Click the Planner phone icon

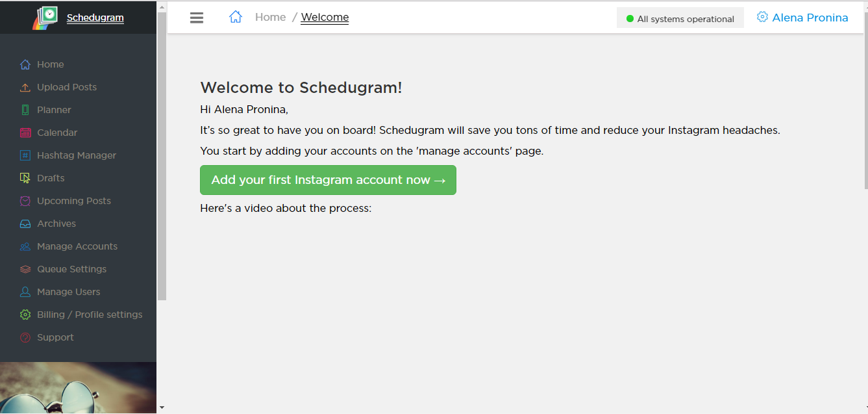(25, 110)
